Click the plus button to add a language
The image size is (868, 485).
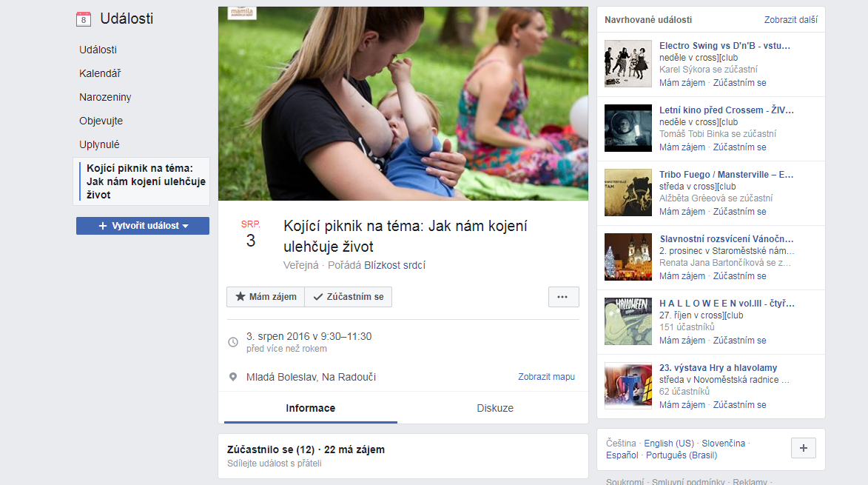804,448
